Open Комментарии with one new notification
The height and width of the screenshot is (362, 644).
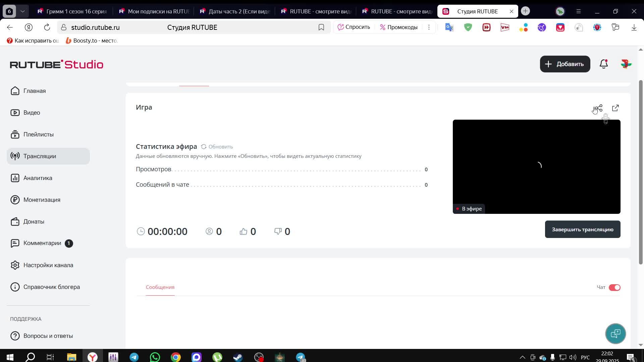(42, 243)
